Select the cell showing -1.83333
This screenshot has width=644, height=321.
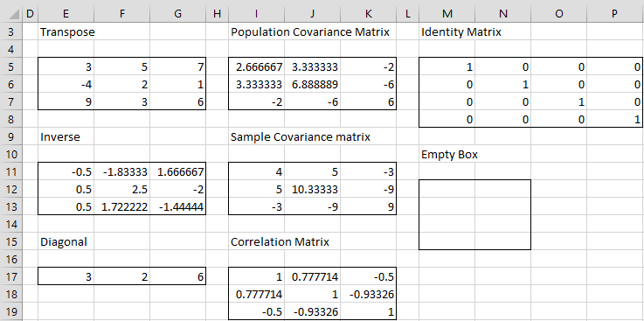click(x=121, y=171)
